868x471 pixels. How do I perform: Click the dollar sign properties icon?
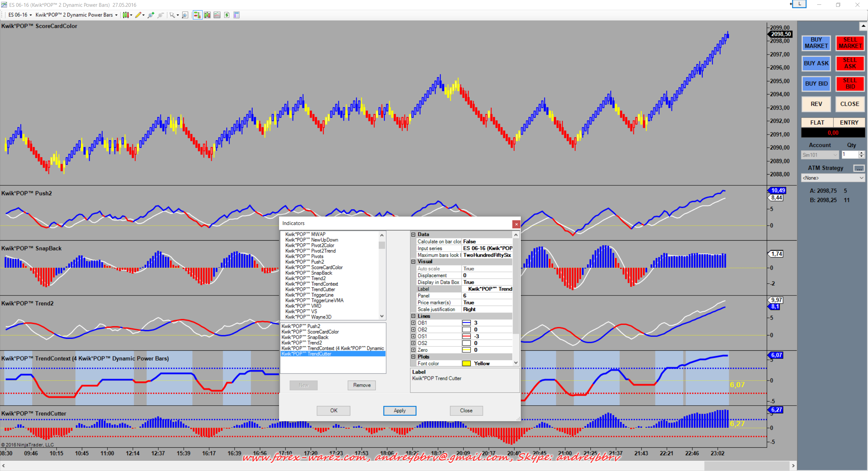227,15
